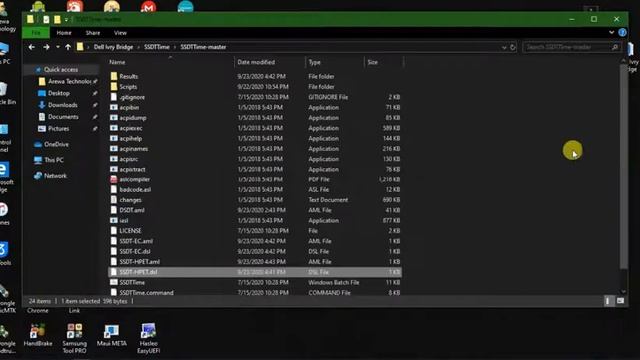The height and width of the screenshot is (360, 640).
Task: Select SSDTTime batch file icon
Action: pos(114,282)
